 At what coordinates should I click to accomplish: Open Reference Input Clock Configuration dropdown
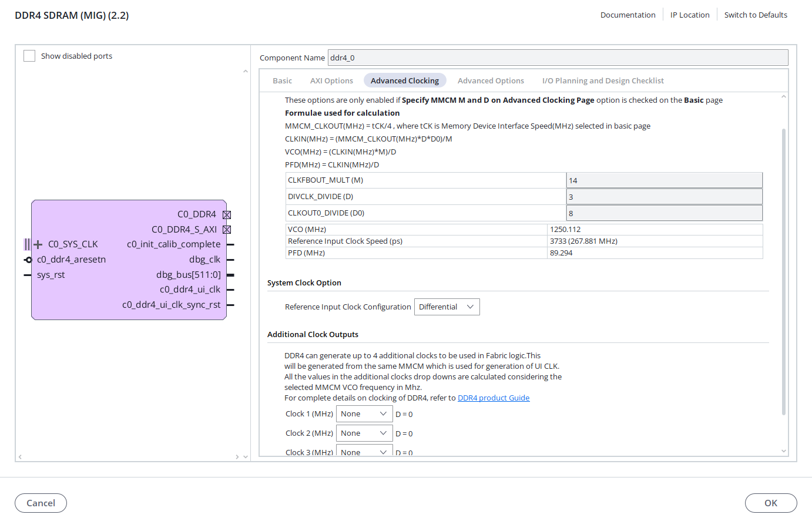pyautogui.click(x=447, y=307)
